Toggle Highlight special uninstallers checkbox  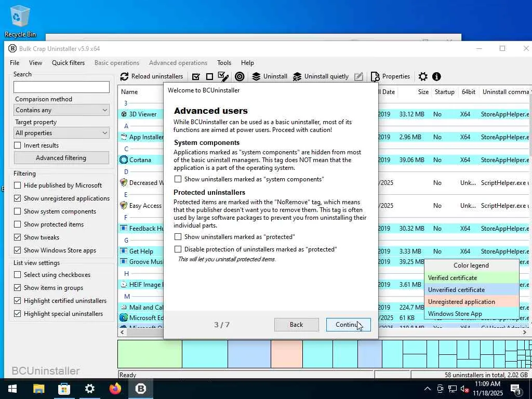pos(17,313)
